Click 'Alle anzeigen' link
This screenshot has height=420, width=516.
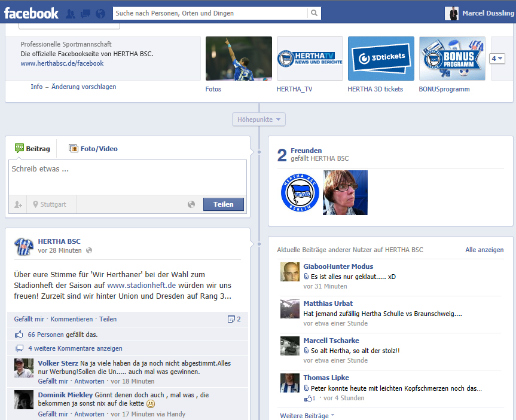(484, 250)
